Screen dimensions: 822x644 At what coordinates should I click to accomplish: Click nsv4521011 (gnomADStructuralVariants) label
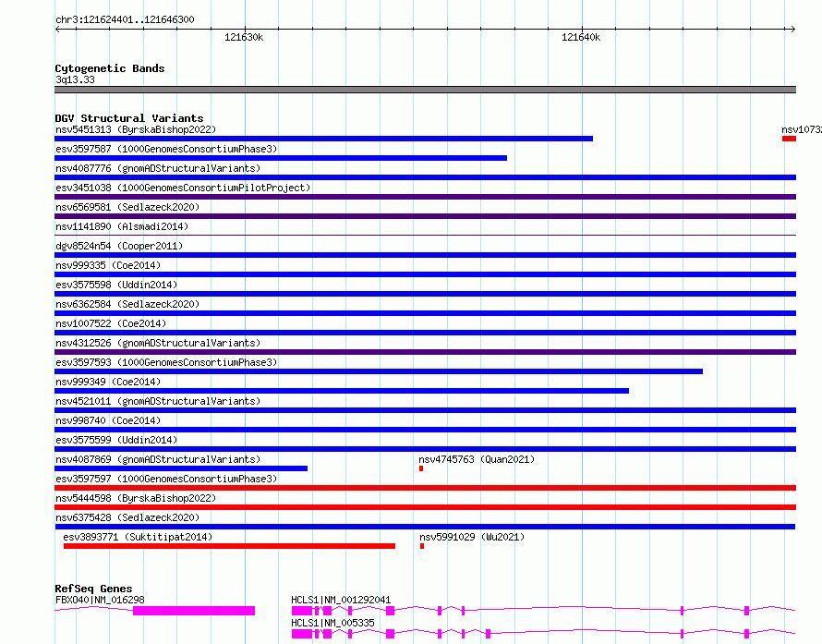click(x=158, y=401)
